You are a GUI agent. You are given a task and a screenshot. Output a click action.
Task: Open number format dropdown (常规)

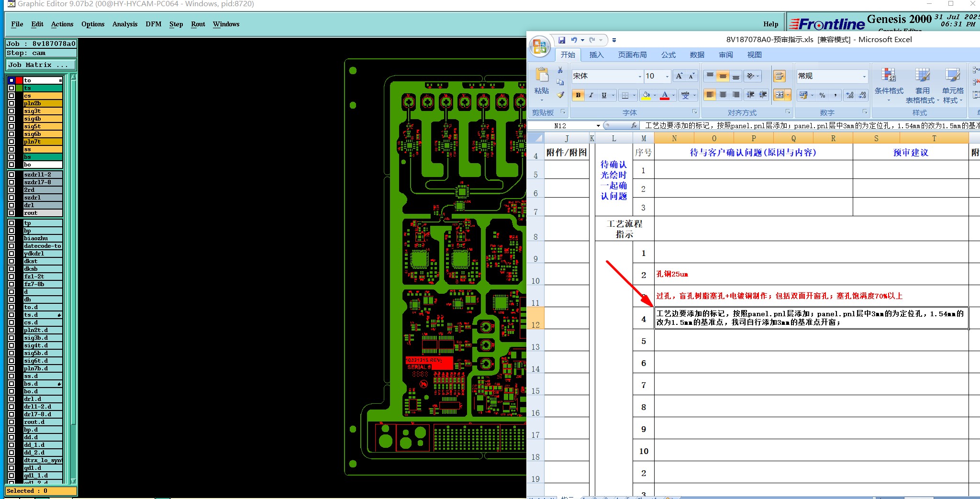click(x=864, y=76)
